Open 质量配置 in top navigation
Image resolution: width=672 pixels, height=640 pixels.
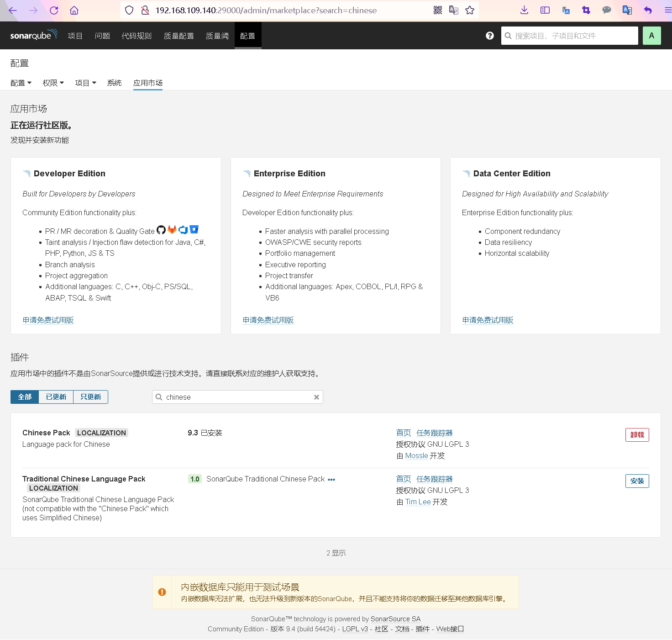point(179,36)
